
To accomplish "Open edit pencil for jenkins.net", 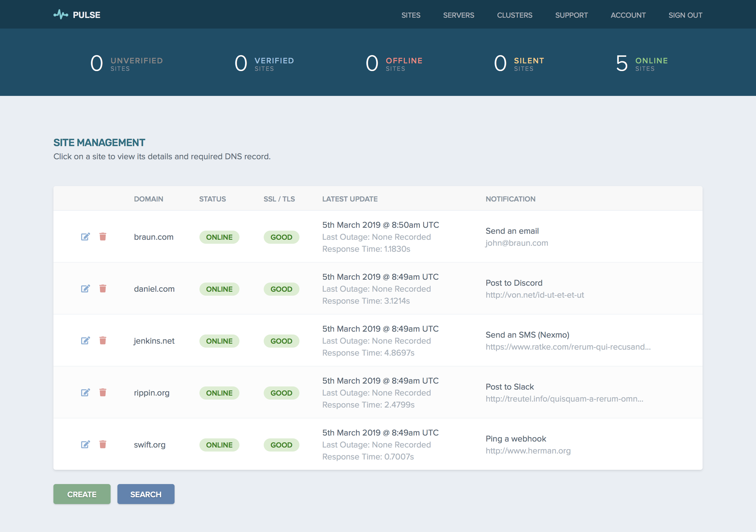I will click(85, 341).
